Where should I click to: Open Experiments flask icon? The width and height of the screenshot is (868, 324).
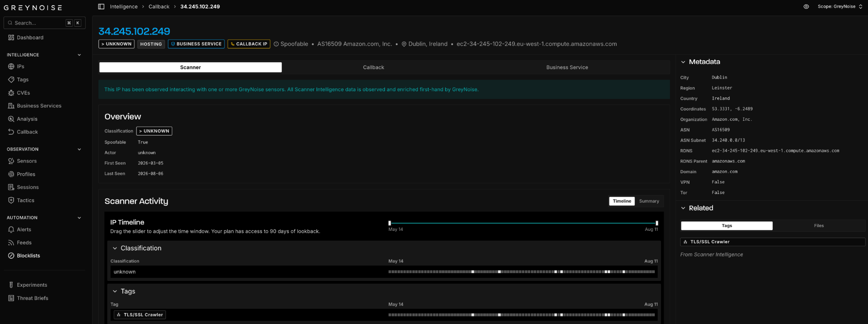(11, 285)
